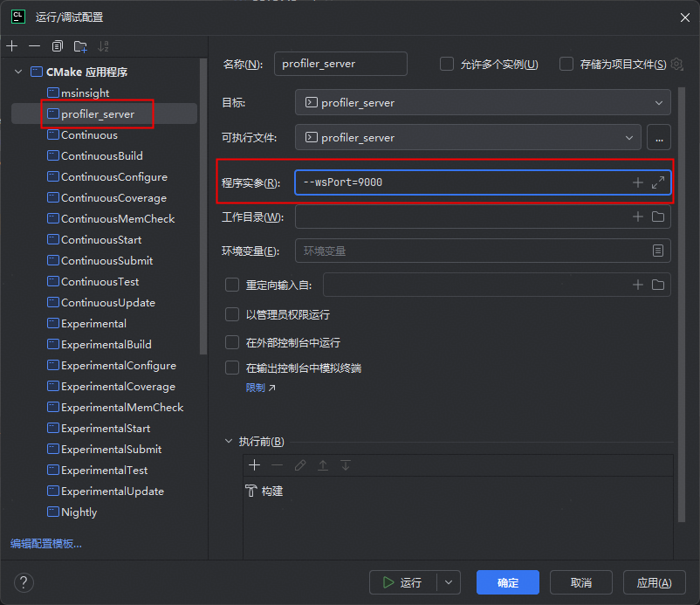Insert macro in 程序实参 field using plus icon
The width and height of the screenshot is (700, 605).
pos(638,182)
